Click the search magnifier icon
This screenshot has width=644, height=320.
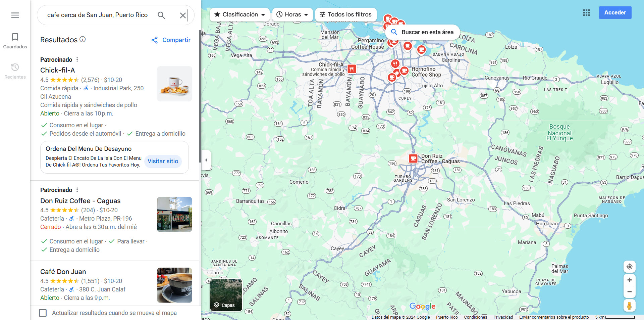(161, 15)
